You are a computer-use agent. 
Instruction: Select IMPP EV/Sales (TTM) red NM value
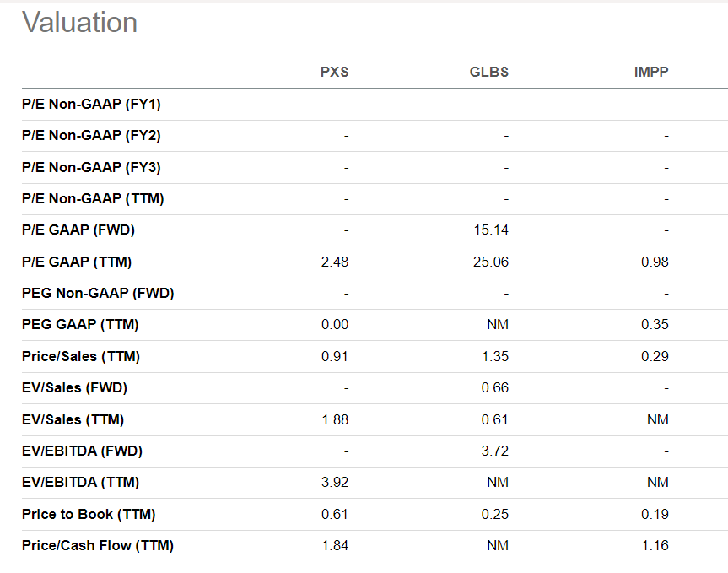point(657,419)
